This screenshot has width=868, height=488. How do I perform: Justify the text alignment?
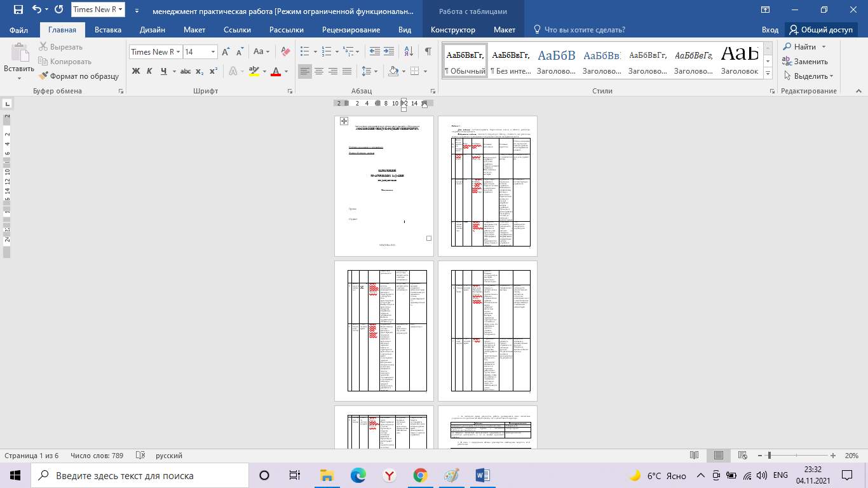(347, 71)
